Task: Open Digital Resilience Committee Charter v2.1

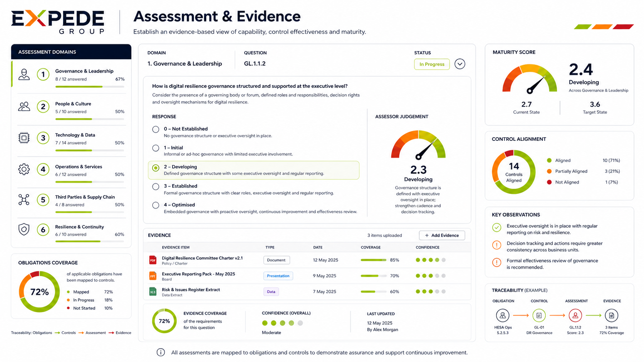Action: pos(202,258)
